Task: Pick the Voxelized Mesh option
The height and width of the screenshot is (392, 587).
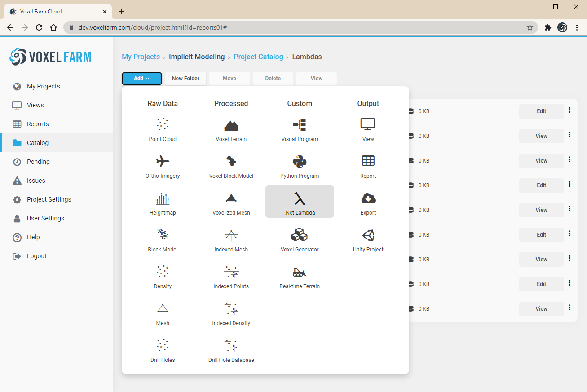Action: [x=231, y=204]
